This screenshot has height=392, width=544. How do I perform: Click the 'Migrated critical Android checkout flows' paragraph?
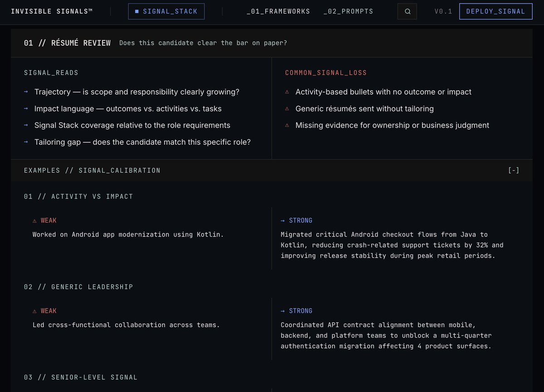[392, 245]
